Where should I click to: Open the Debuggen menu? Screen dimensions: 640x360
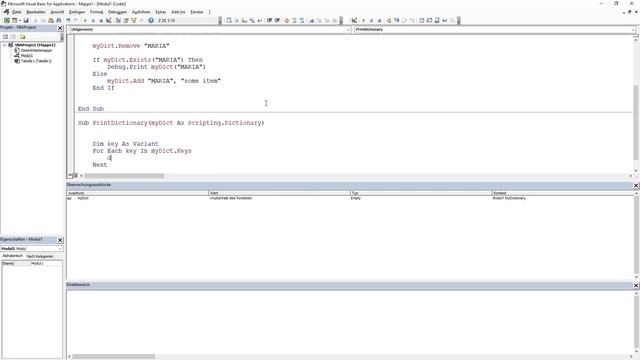coord(117,12)
